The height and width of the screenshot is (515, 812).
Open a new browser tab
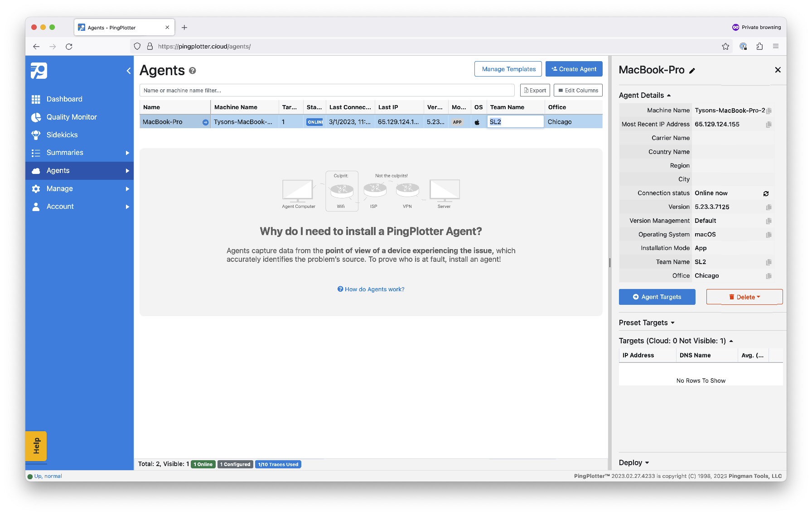(x=184, y=28)
